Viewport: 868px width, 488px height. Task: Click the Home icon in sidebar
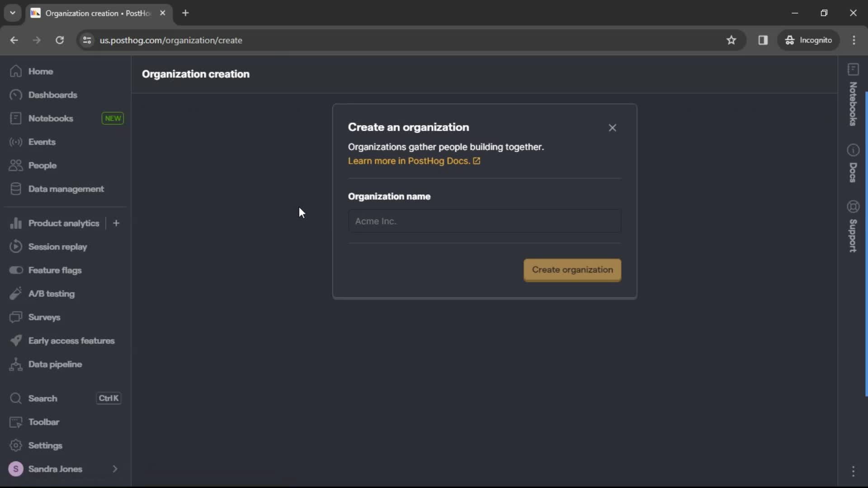coord(16,71)
